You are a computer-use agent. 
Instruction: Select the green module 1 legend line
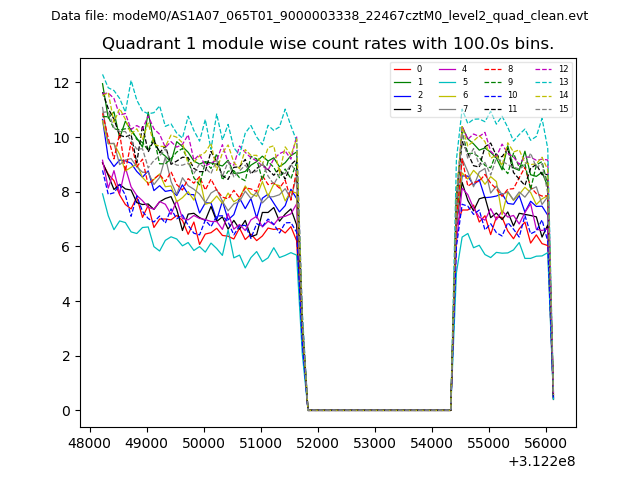pyautogui.click(x=400, y=82)
